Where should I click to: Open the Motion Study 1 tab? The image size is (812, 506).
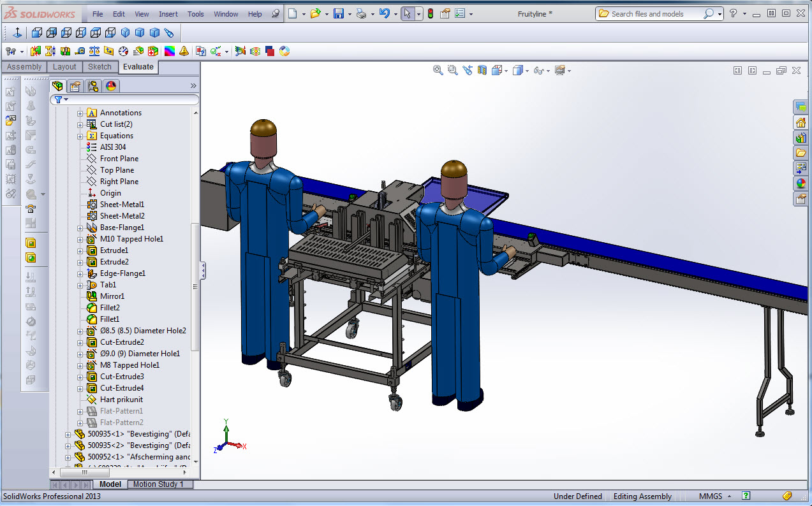[x=158, y=484]
